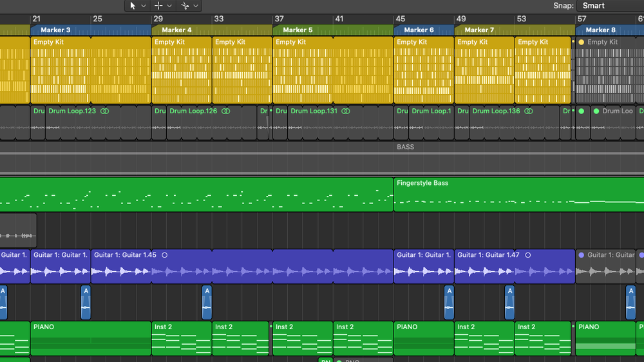The width and height of the screenshot is (644, 362).
Task: Click the loop icon on Drum Loop.126
Action: 225,111
